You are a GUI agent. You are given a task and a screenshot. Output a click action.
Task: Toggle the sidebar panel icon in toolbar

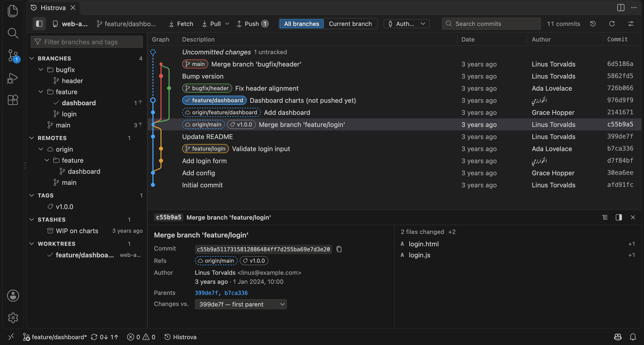pyautogui.click(x=39, y=24)
